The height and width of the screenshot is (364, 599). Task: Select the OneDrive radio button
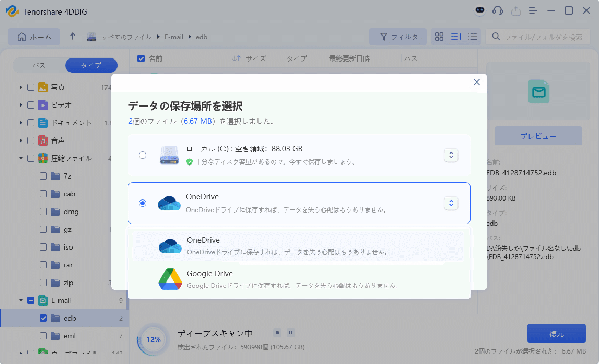click(143, 203)
